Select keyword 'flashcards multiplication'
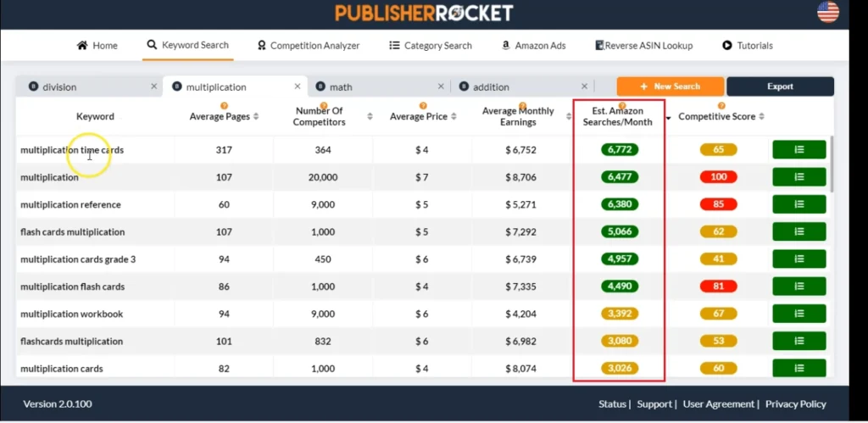This screenshot has height=423, width=868. point(71,341)
